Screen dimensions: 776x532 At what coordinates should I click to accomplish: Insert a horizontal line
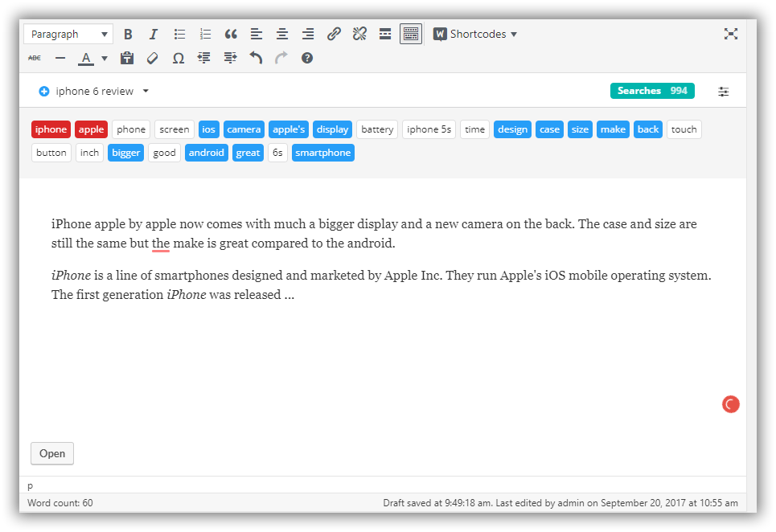pyautogui.click(x=60, y=59)
